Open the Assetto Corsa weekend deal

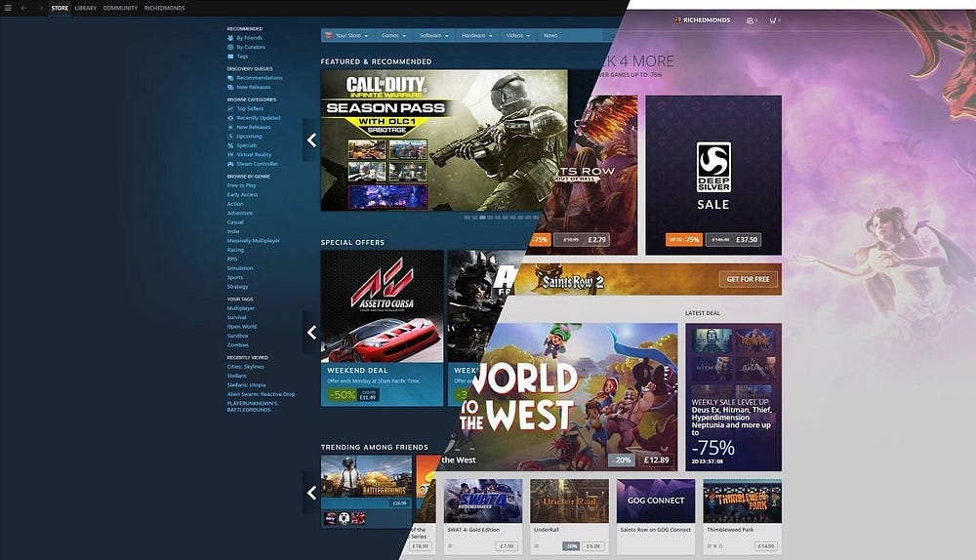click(x=382, y=328)
